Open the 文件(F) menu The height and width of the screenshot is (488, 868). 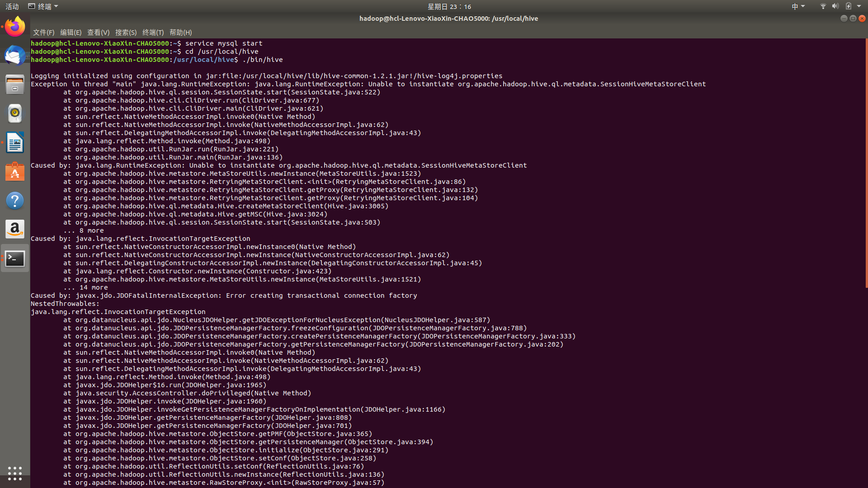[x=43, y=33]
